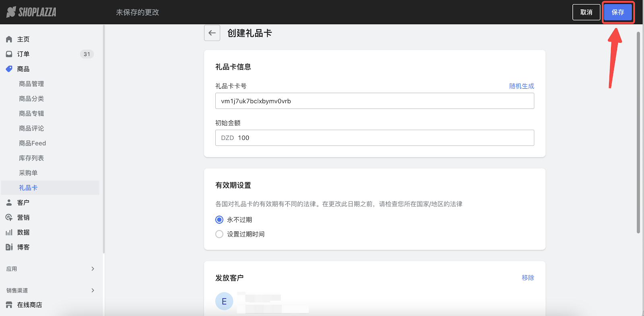
Task: Click the 客户 person icon
Action: (x=9, y=203)
